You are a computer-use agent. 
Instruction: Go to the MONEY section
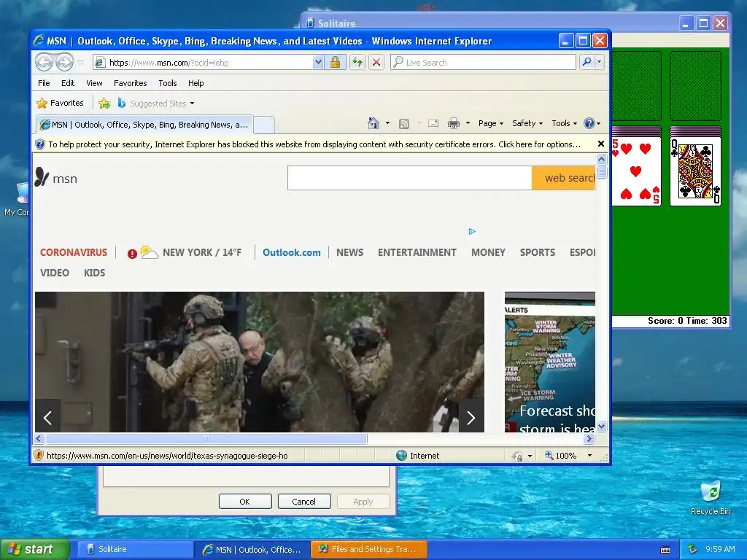(488, 252)
